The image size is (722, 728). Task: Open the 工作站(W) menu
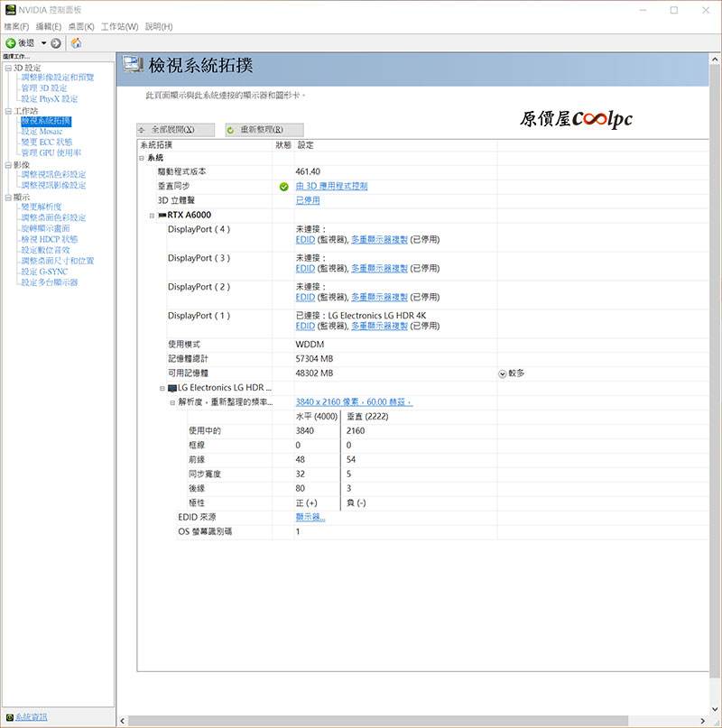(x=119, y=26)
